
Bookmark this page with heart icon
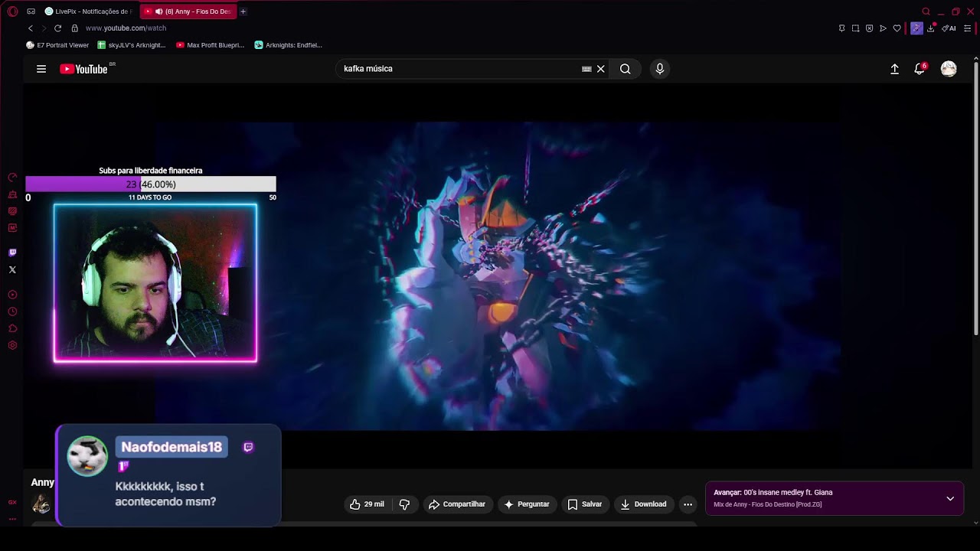897,28
